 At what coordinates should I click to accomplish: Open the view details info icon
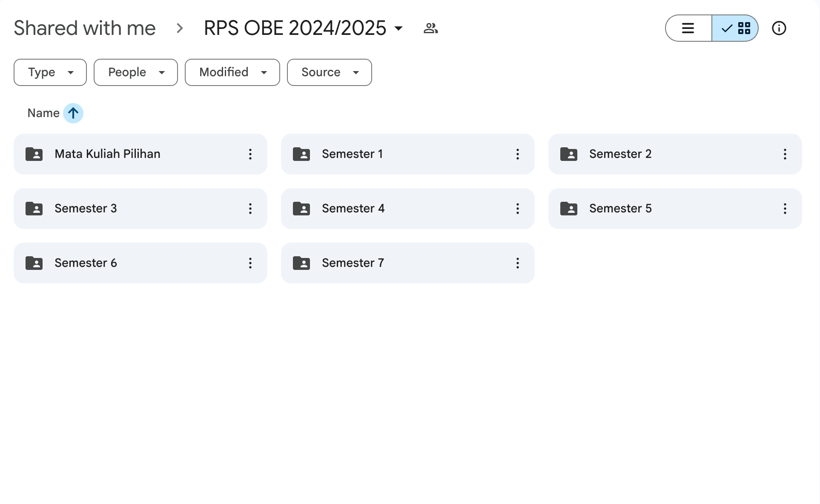(x=779, y=28)
